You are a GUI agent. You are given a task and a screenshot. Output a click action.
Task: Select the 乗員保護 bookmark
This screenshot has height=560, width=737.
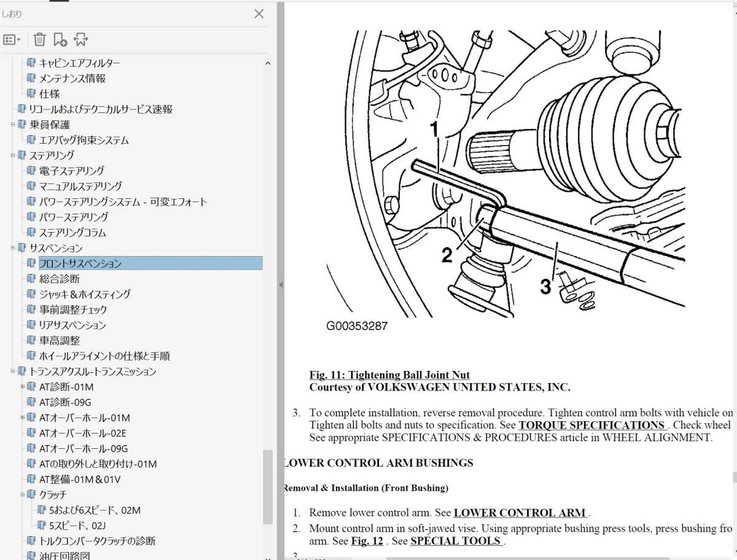(50, 125)
